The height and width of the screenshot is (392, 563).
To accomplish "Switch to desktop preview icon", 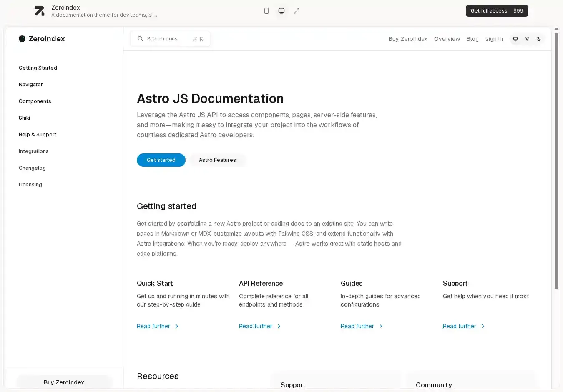I will pyautogui.click(x=281, y=11).
